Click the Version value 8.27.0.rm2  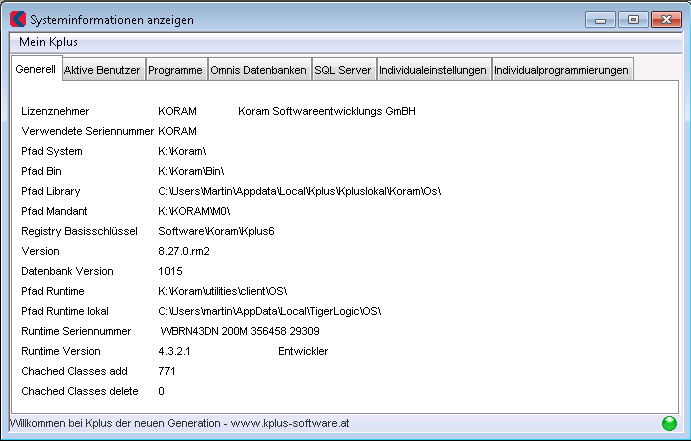(184, 251)
